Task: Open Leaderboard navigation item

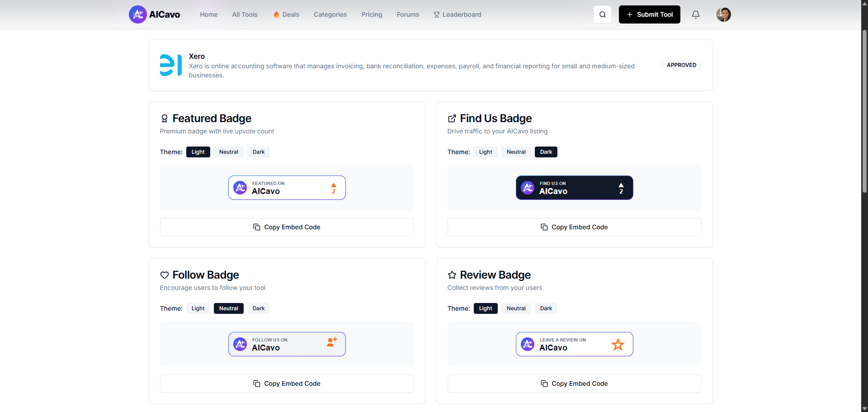Action: (x=458, y=14)
